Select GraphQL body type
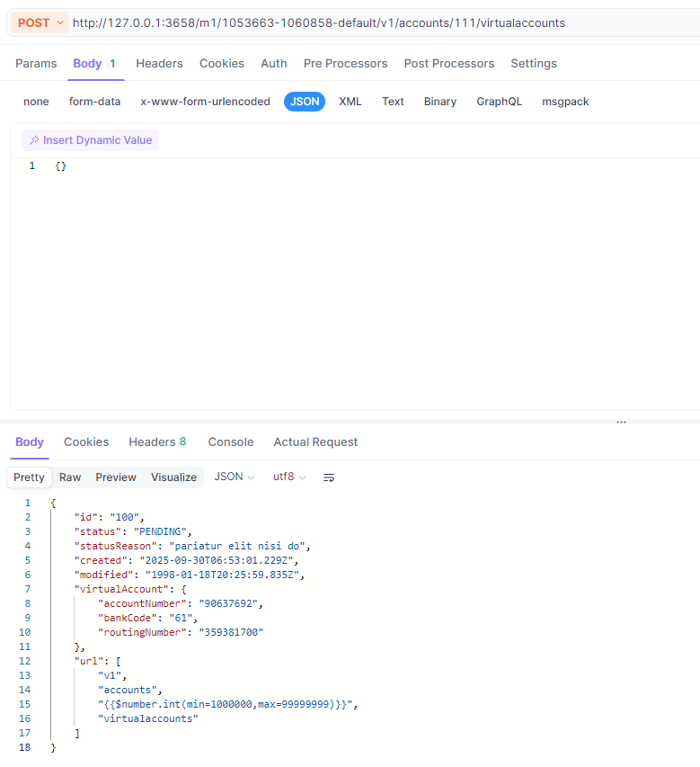 (499, 102)
